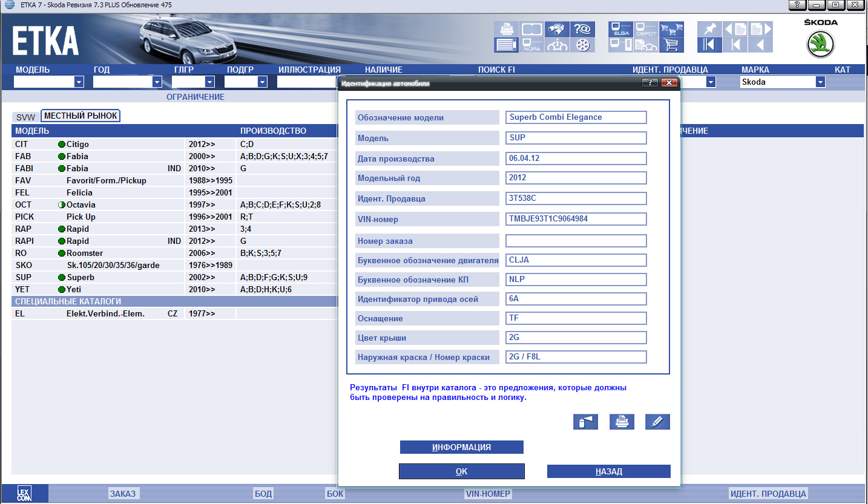The width and height of the screenshot is (868, 504).
Task: Click the binoculars search icon
Action: coord(557,29)
